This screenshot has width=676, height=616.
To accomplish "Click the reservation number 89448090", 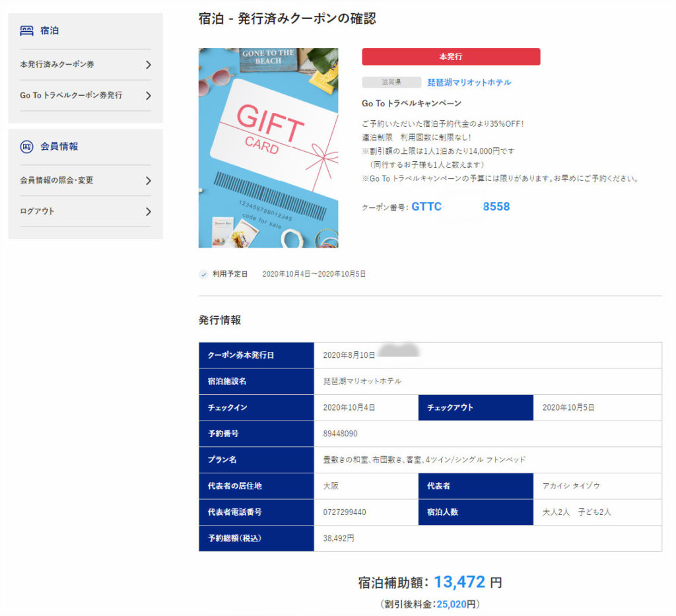I will [x=340, y=434].
